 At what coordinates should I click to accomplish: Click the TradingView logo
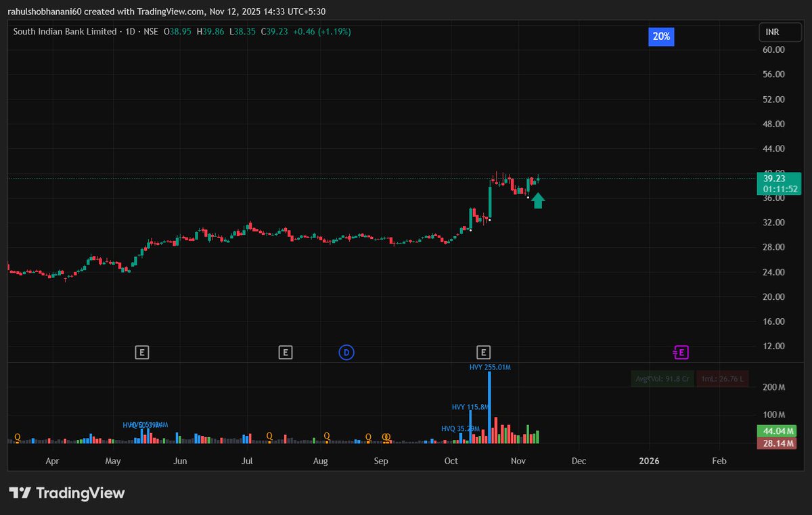[67, 493]
